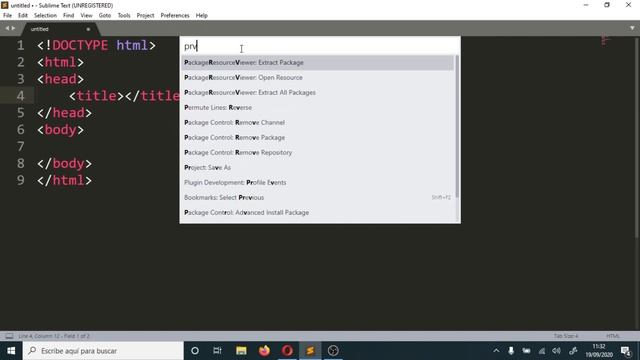Go to next tab with right arrow

tap(13, 28)
